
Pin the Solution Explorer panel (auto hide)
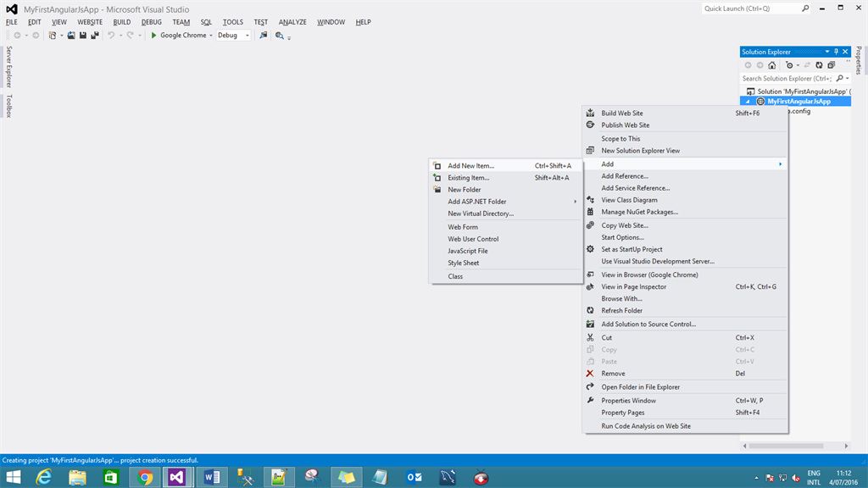coord(837,52)
